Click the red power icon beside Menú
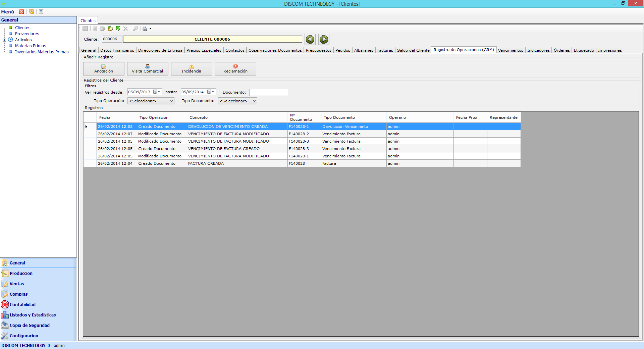Screen dimensions: 644x349 coord(21,12)
